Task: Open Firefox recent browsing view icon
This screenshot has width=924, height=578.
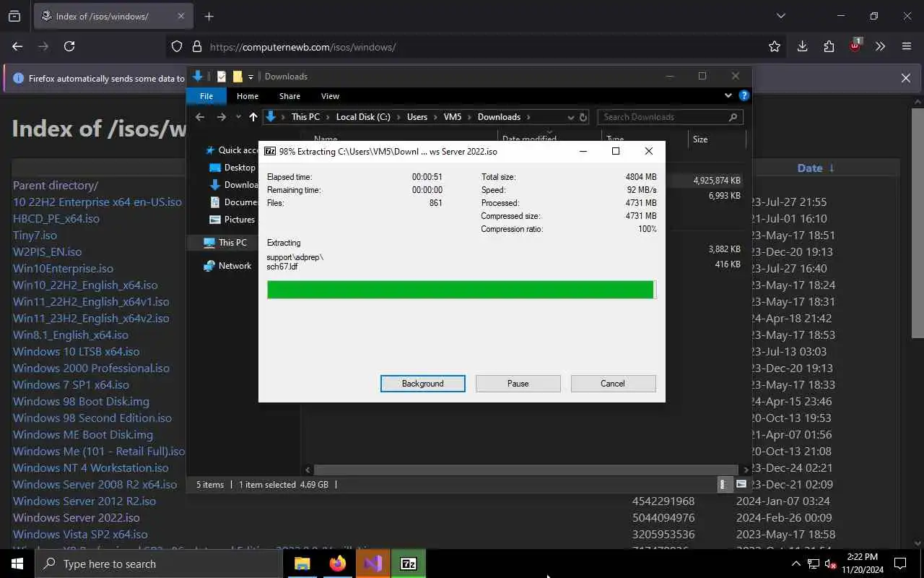Action: pyautogui.click(x=14, y=16)
